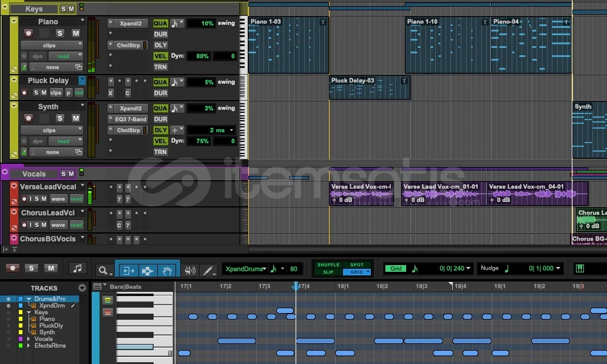Open Synth automation mode read dropdown
607x364 pixels.
(66, 141)
